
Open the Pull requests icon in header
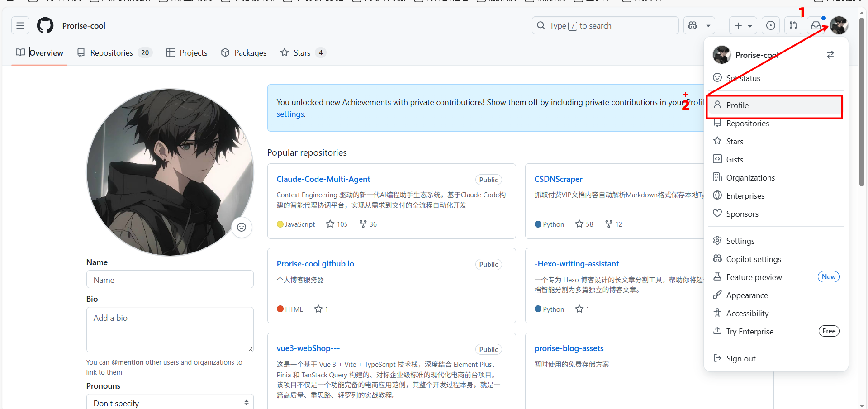point(793,26)
